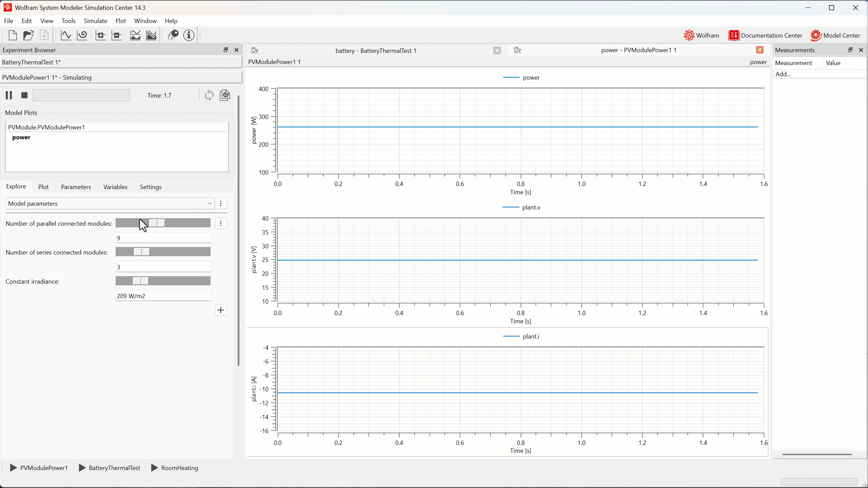The width and height of the screenshot is (868, 488).
Task: Close the battery - BatteryThermalTest 1 plot tab
Action: (497, 50)
